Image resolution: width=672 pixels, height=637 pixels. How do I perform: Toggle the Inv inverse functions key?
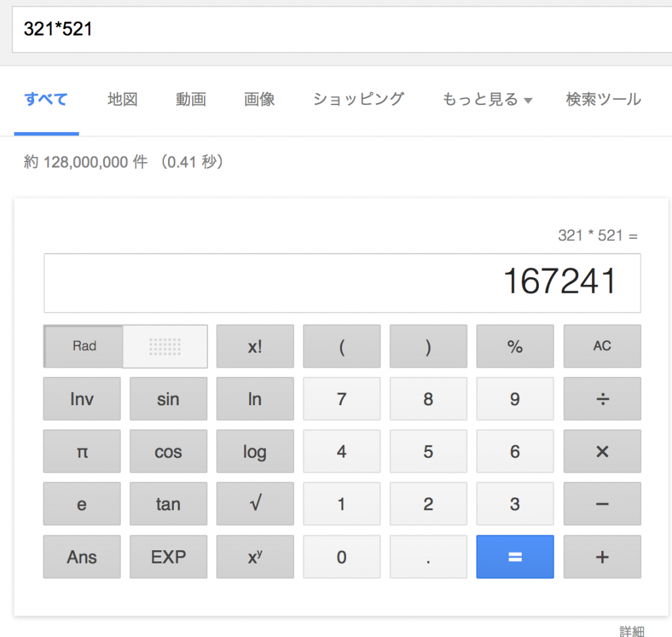(x=82, y=399)
